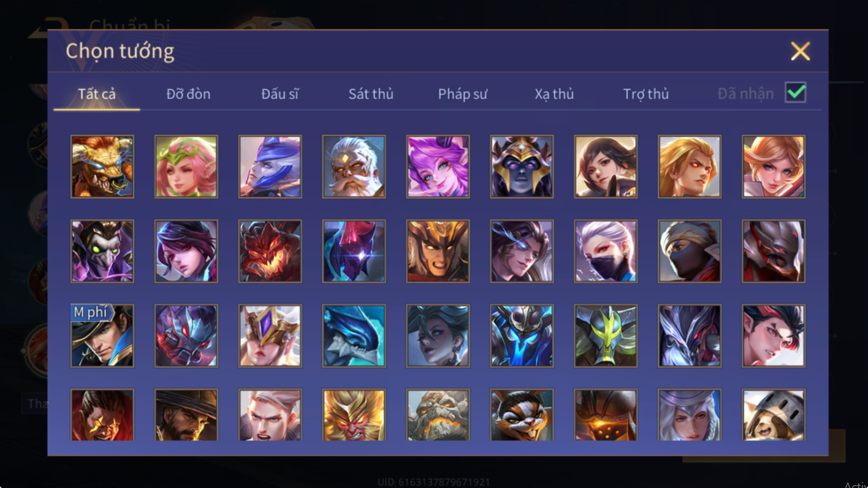
Task: Open the 'Xạ thủ' marksman tab
Action: pos(554,94)
